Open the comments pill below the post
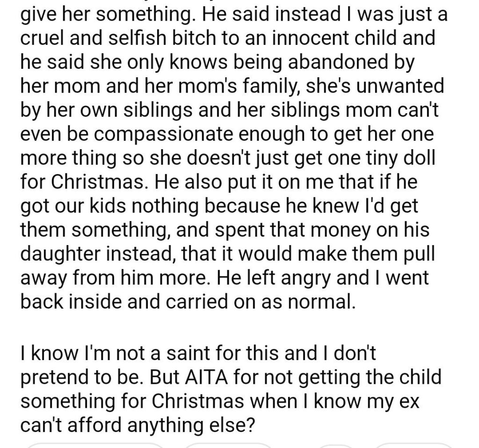Image resolution: width=479 pixels, height=448 pixels. pos(227,445)
